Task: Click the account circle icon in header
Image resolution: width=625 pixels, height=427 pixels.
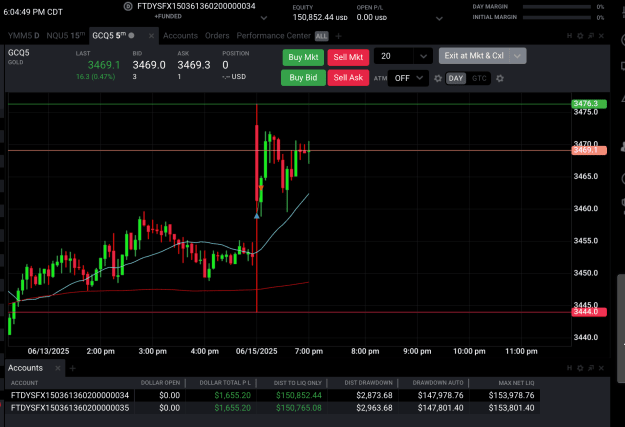Action: tap(128, 6)
